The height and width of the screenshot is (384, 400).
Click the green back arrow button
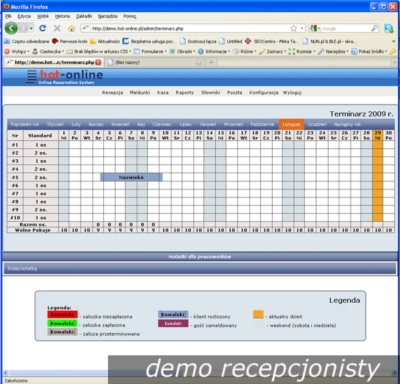(11, 28)
